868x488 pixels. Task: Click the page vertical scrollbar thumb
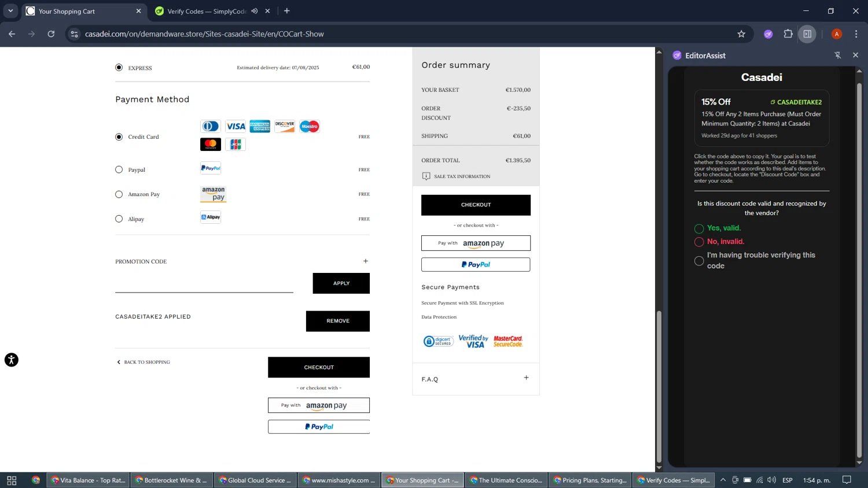click(x=659, y=387)
